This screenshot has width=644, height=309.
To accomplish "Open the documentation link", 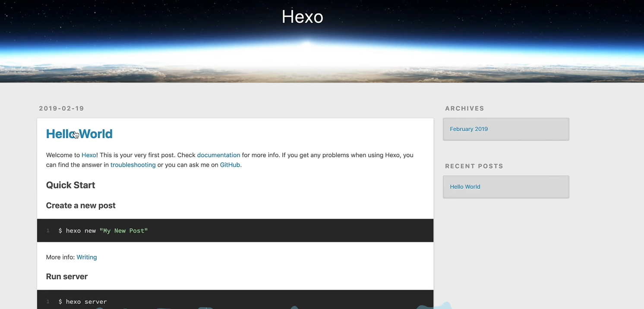I will (x=218, y=155).
